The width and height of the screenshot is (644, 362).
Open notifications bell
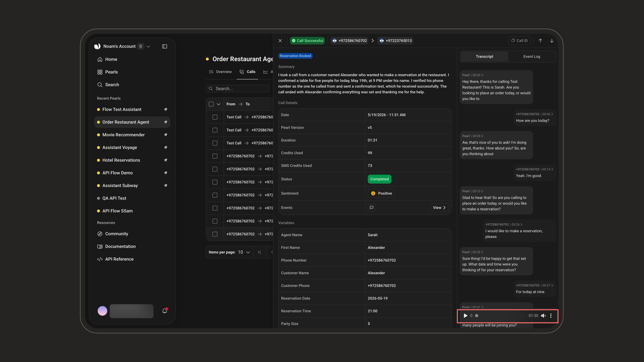click(165, 311)
